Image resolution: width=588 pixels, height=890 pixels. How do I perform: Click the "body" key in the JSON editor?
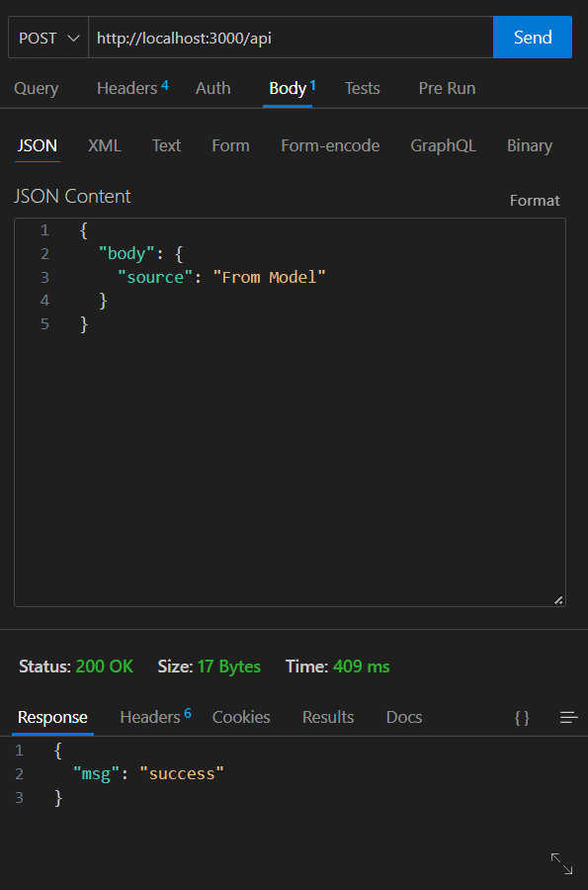(x=126, y=254)
